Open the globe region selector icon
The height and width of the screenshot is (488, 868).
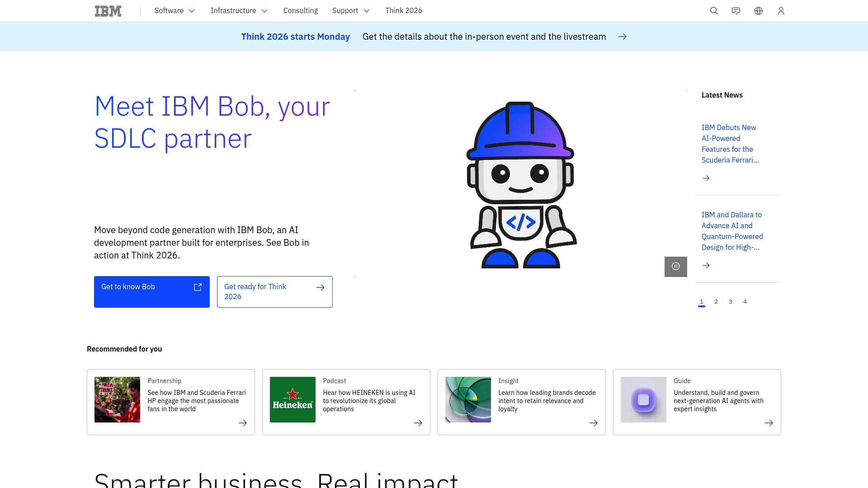(x=759, y=11)
